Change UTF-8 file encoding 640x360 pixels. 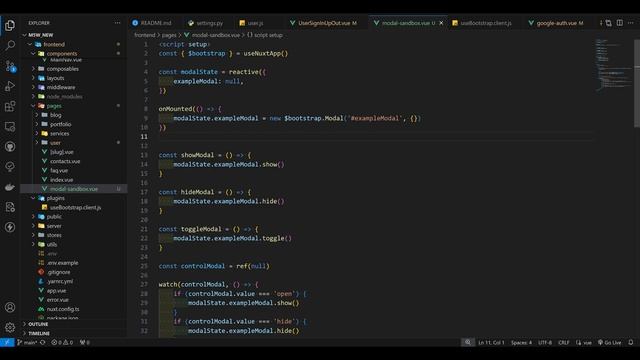[x=545, y=342]
